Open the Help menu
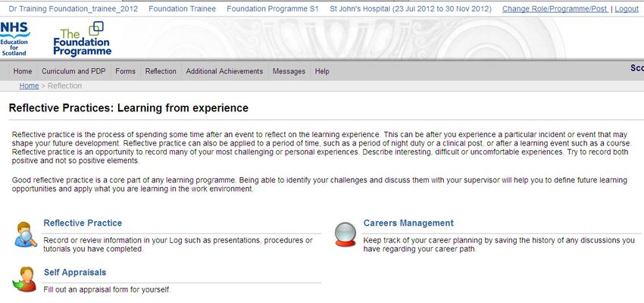644x303 pixels. click(x=322, y=71)
